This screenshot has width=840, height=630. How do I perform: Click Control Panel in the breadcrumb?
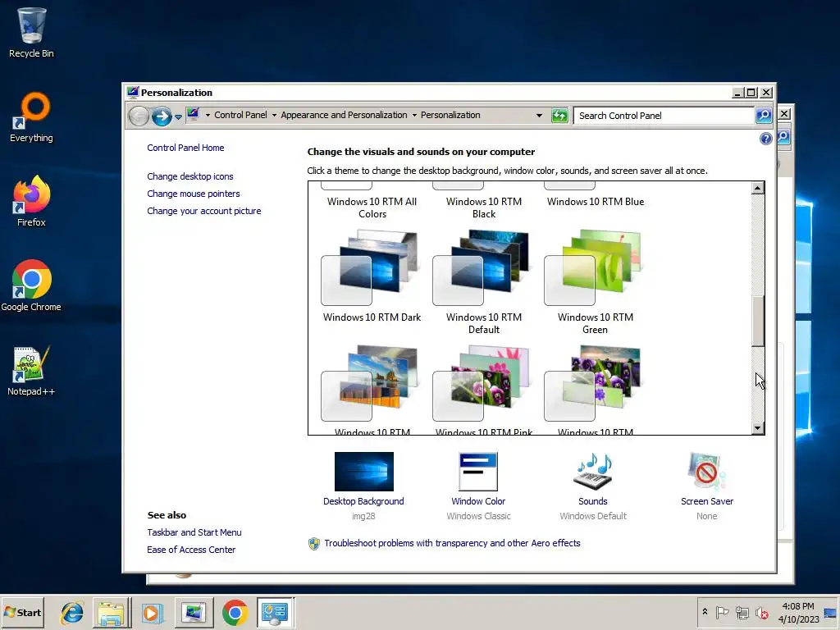(240, 115)
